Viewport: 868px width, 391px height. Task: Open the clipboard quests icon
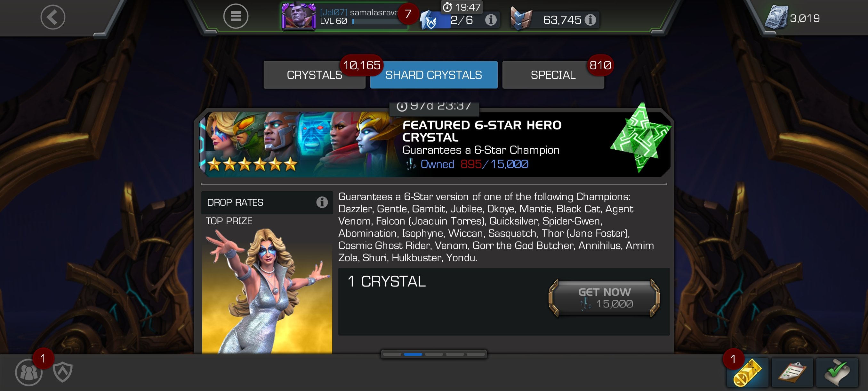792,372
